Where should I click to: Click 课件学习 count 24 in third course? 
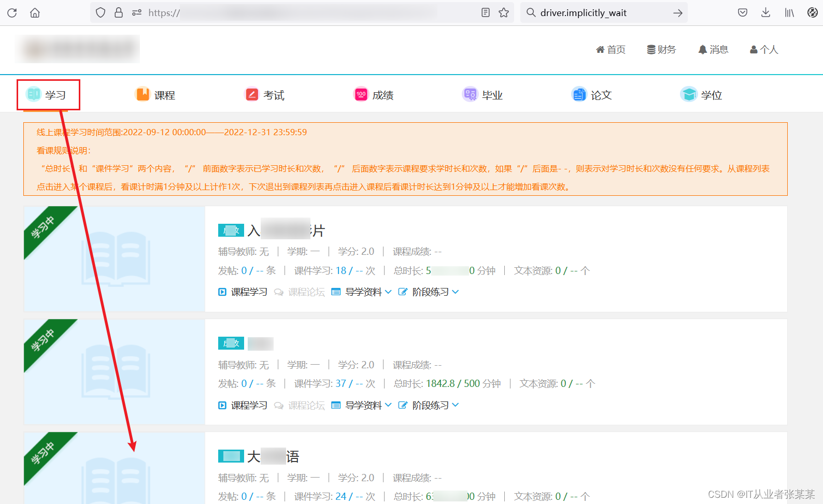pyautogui.click(x=341, y=496)
